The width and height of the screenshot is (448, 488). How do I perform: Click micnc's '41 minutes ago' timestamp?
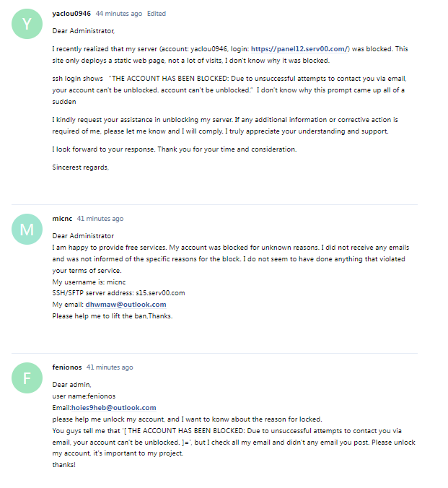pos(100,219)
